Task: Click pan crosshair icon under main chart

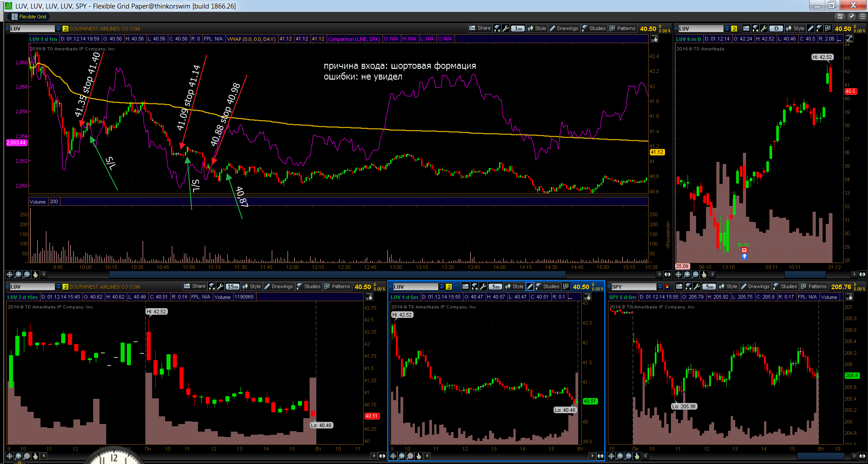Action: tap(9, 274)
